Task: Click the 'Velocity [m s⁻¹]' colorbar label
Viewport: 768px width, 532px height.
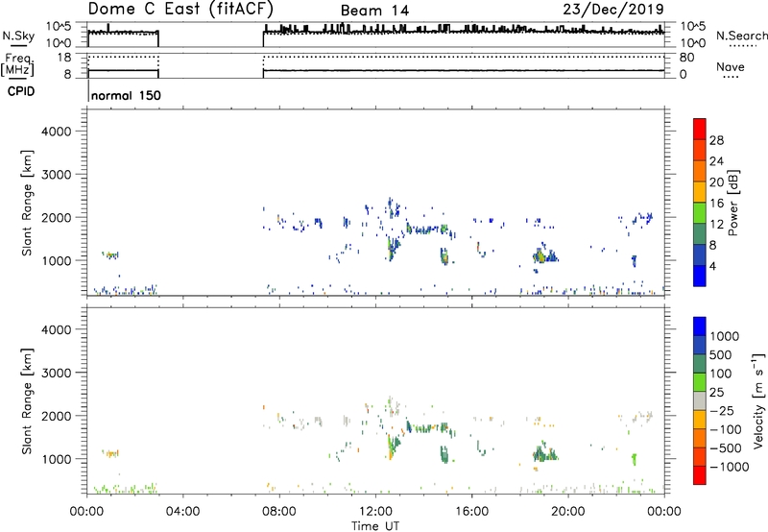Action: [758, 400]
